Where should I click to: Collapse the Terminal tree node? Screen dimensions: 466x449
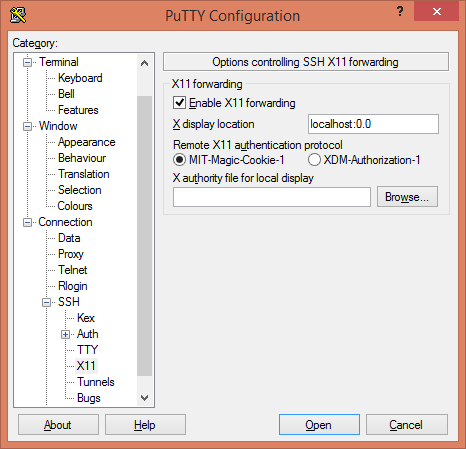point(28,62)
